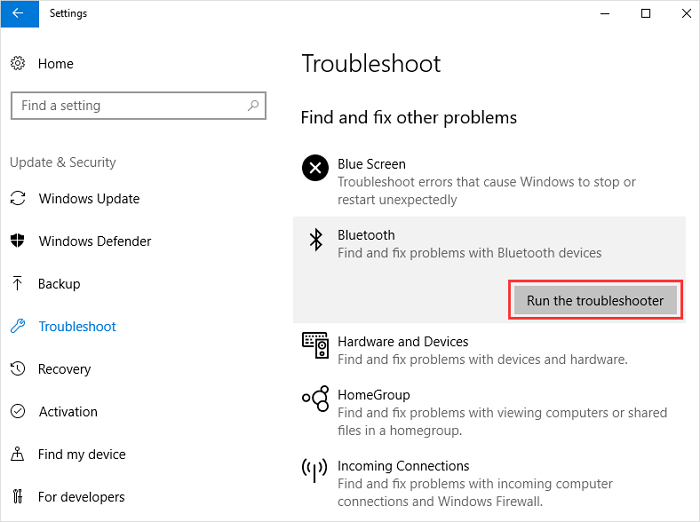Click the back arrow in title bar
The width and height of the screenshot is (700, 522).
click(17, 14)
